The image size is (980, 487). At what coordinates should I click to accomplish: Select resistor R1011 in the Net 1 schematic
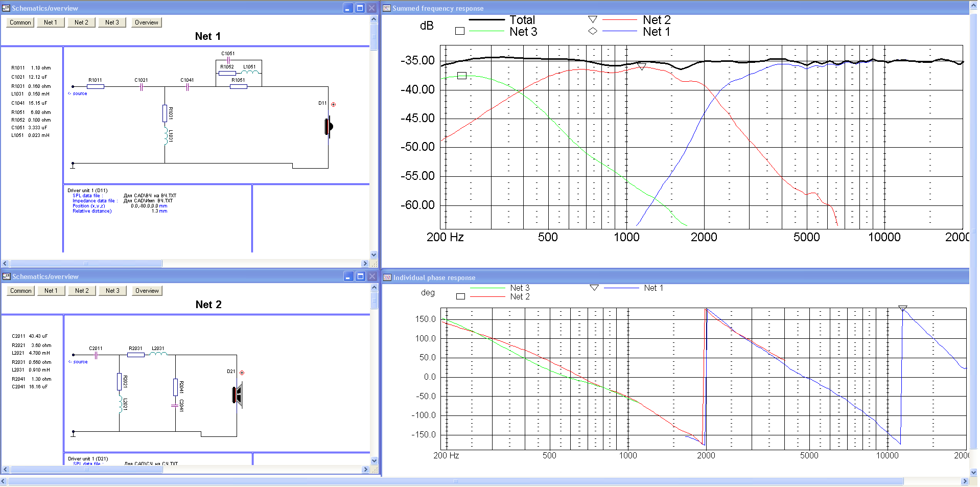[96, 86]
